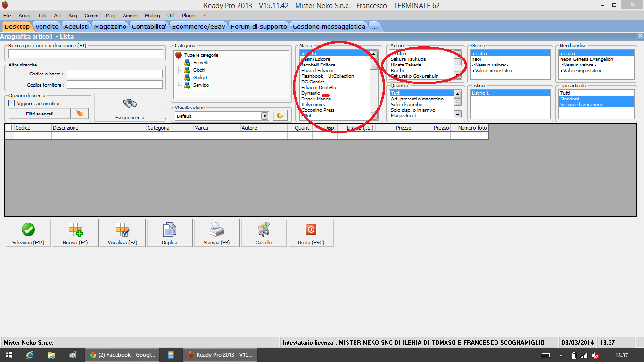Open calculator icon in taskbar

click(x=171, y=355)
